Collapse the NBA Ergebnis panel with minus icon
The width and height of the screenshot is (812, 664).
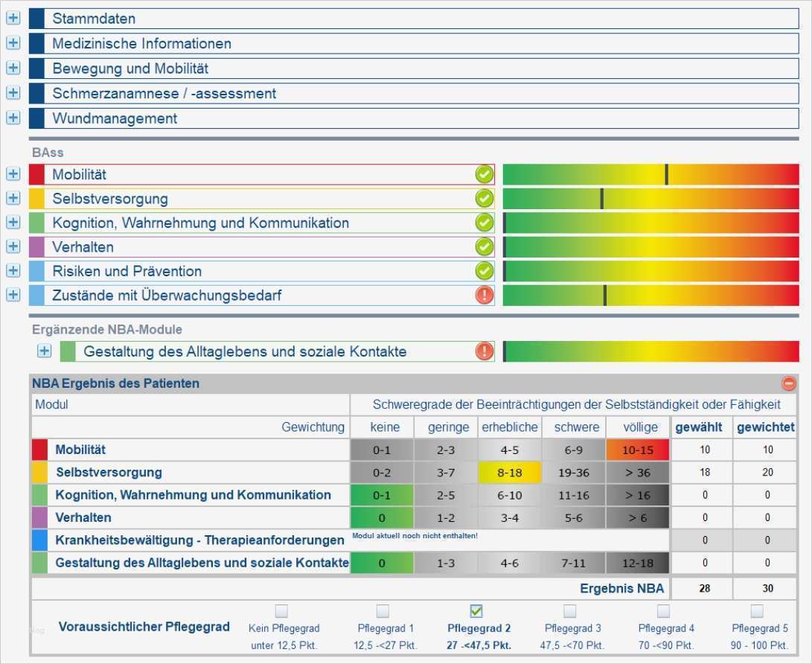789,383
